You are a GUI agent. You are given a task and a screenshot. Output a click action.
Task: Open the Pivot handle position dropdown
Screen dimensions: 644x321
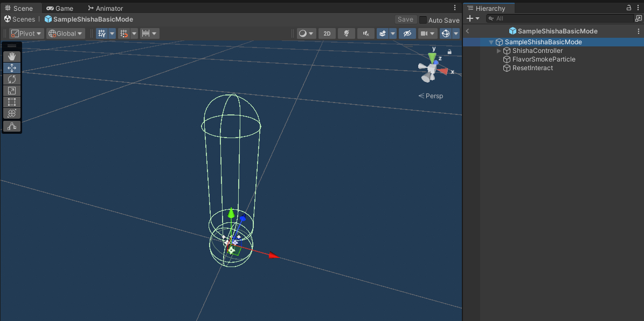tap(27, 33)
